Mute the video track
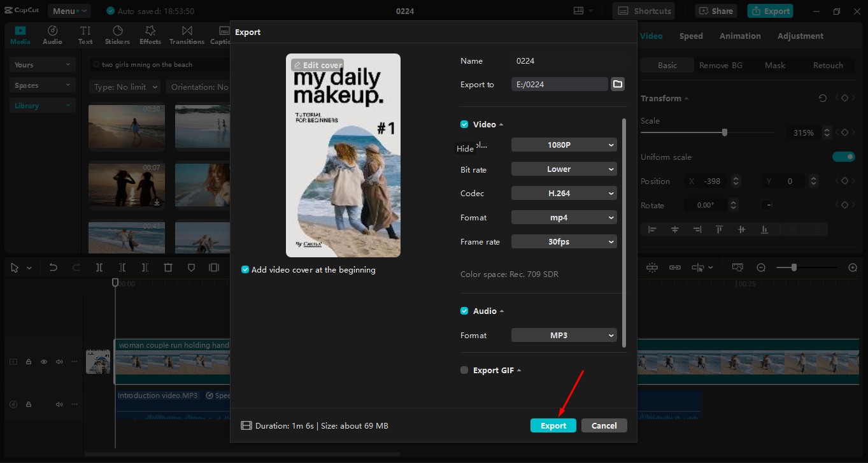The height and width of the screenshot is (463, 868). pos(59,362)
